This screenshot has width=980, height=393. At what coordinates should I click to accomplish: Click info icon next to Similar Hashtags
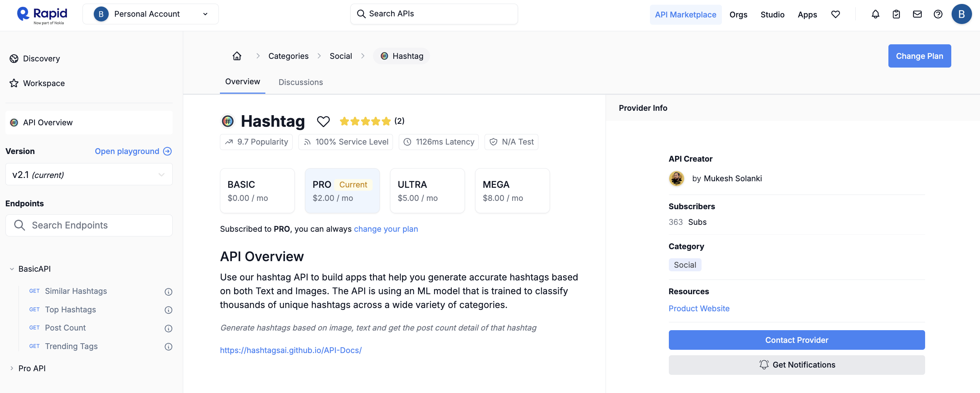(168, 292)
